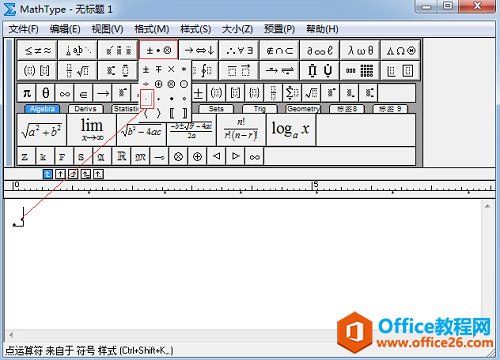Select the centered tab stop
Viewport: 500px width, 360px height.
(x=60, y=174)
